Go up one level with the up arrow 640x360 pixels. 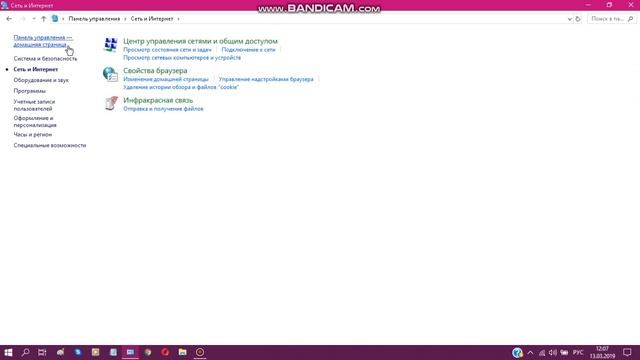coord(44,19)
